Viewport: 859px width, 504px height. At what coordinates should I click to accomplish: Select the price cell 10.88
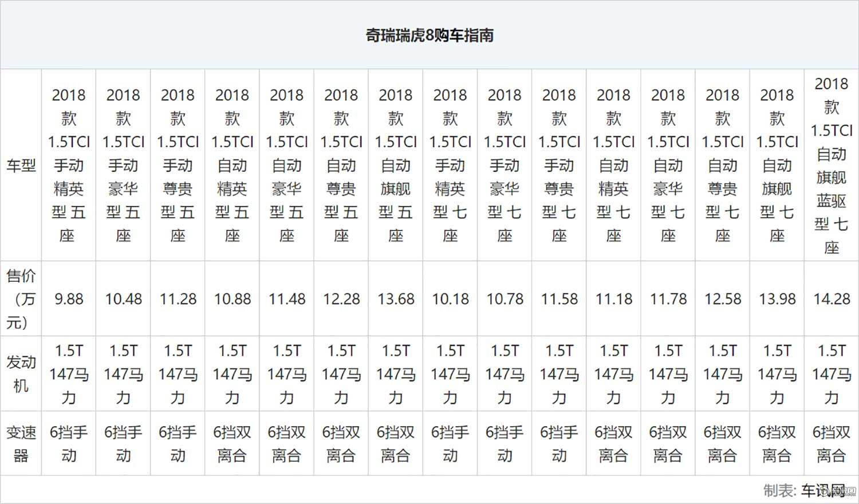pyautogui.click(x=233, y=299)
